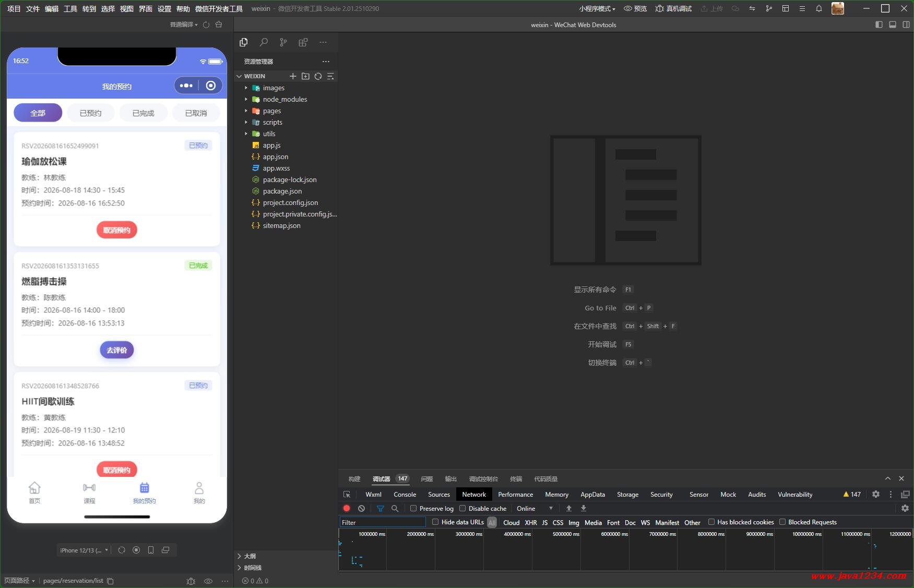Viewport: 914px width, 588px height.
Task: Click the element inspector icon in devtools
Action: tap(347, 495)
